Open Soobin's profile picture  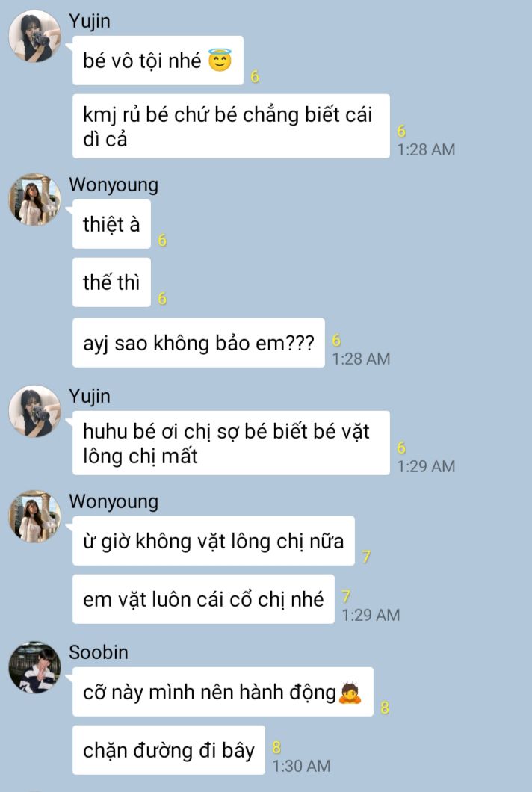coord(35,667)
